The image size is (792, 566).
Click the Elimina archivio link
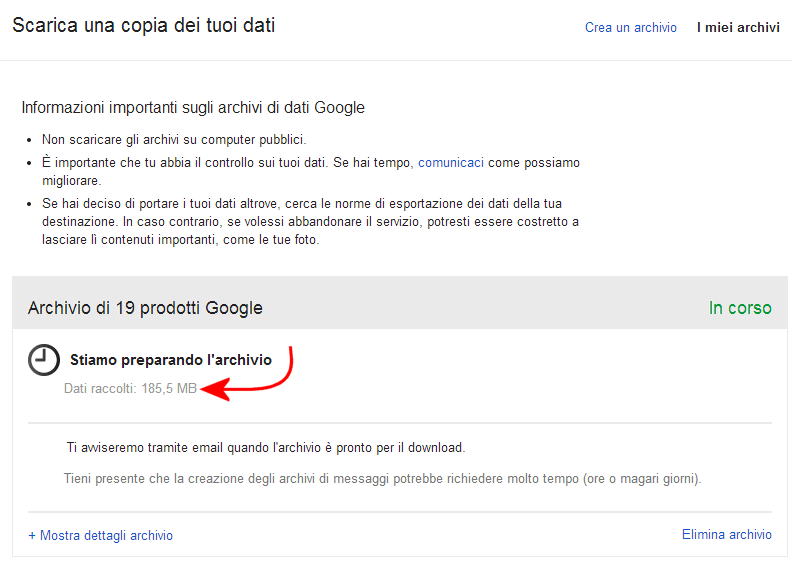pyautogui.click(x=726, y=534)
